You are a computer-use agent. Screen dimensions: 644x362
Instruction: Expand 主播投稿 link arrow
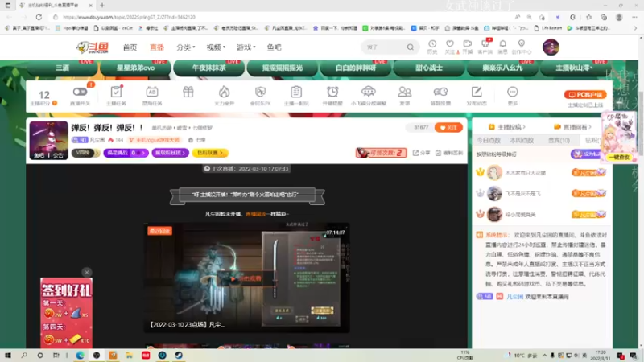(x=507, y=127)
